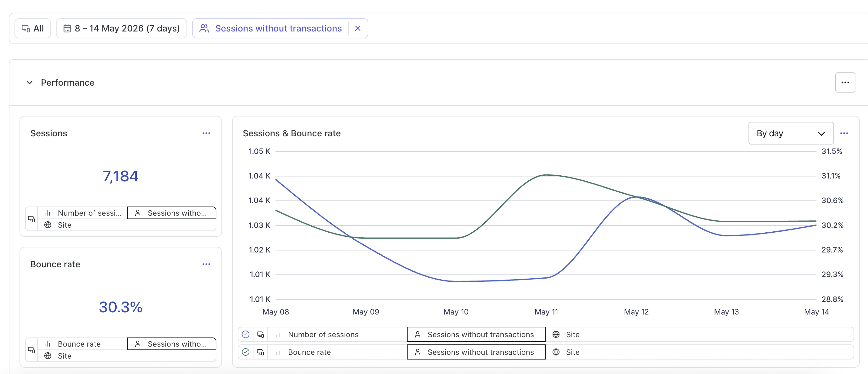Click the bar chart icon in Number of sessions chart row
The width and height of the screenshot is (868, 374).
278,334
